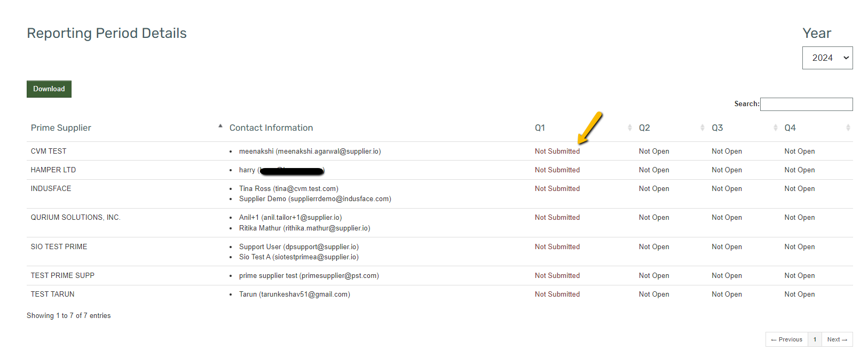868x358 pixels.
Task: Click the Q4 column sort icon
Action: pyautogui.click(x=848, y=128)
